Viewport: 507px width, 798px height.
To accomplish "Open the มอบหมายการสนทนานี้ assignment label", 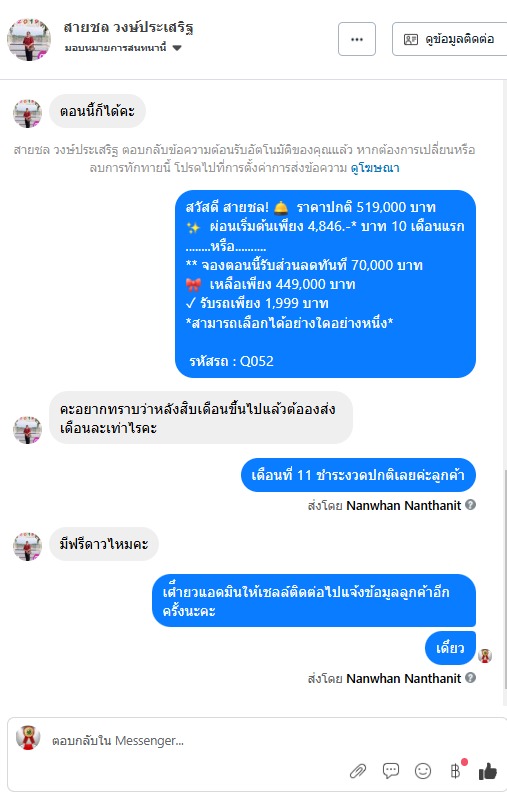I will click(x=116, y=48).
